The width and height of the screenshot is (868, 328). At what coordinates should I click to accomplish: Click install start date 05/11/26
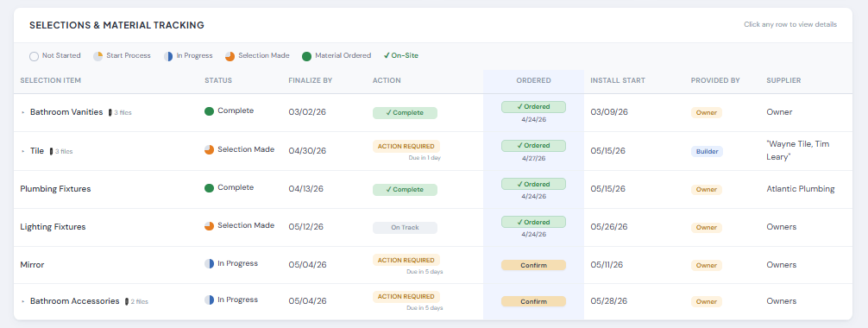[x=607, y=265]
